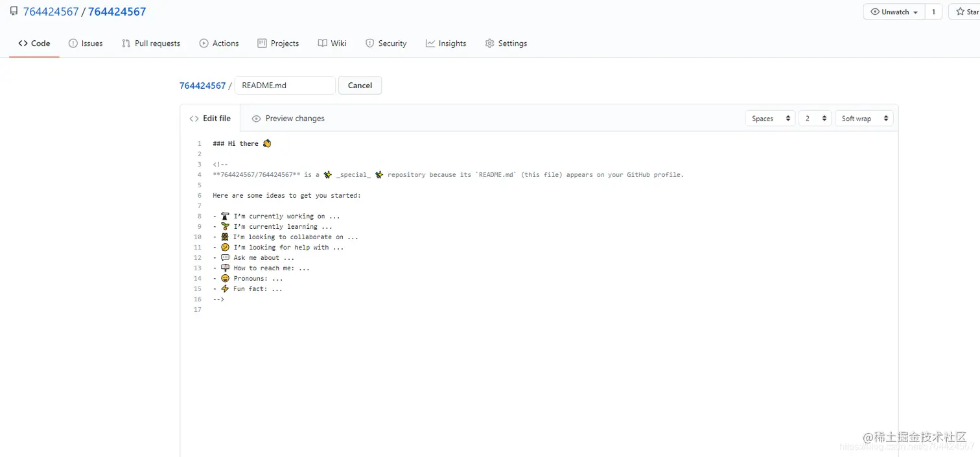Click the thinking face emoji on line 11

click(x=225, y=247)
